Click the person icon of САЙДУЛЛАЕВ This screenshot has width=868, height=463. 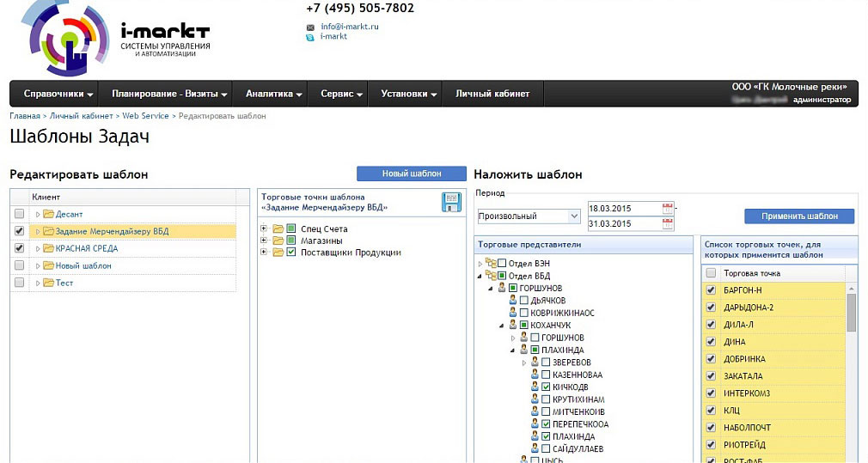535,448
